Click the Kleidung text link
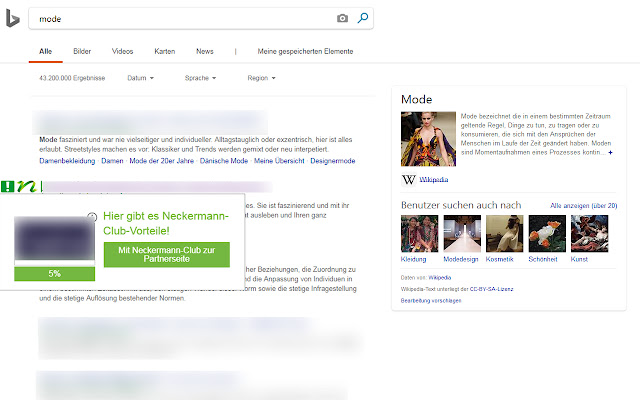The width and height of the screenshot is (640, 400). pyautogui.click(x=413, y=259)
